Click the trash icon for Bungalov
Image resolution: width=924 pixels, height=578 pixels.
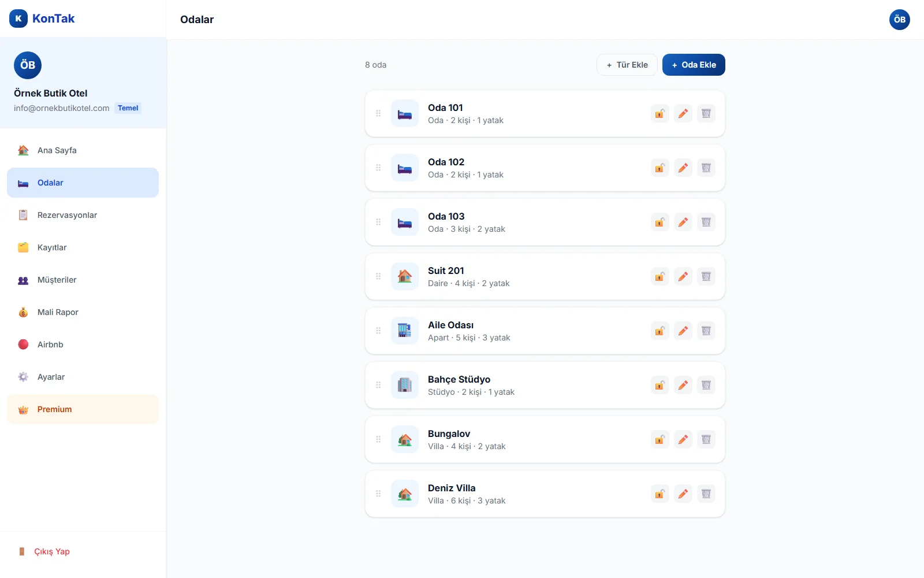click(x=706, y=439)
